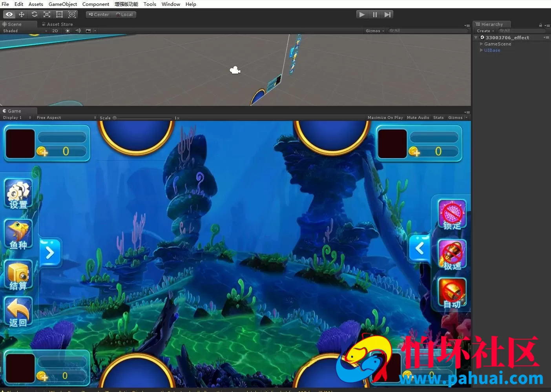Open the Help menu
The image size is (551, 392).
pos(191,4)
